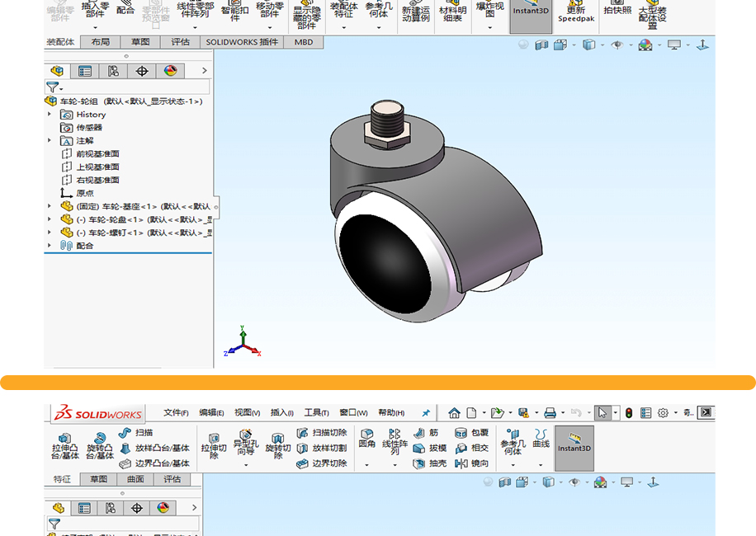Toggle Section View icon in assembly view toolbar

[x=541, y=45]
